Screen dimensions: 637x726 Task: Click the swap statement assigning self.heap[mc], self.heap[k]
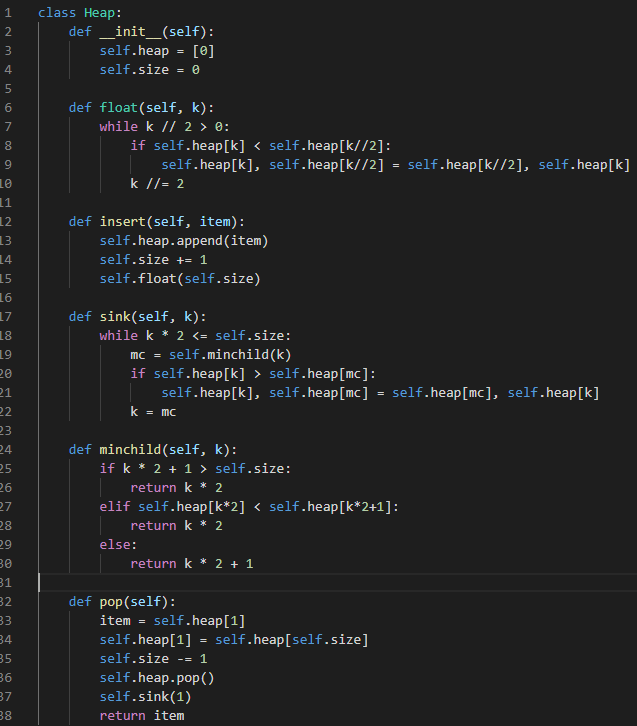pyautogui.click(x=381, y=393)
